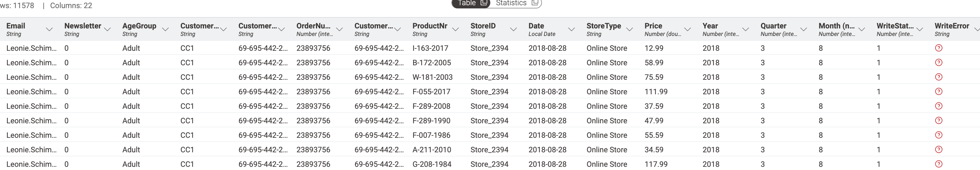Open the Price column header dropdown
The height and width of the screenshot is (170, 980).
[688, 29]
